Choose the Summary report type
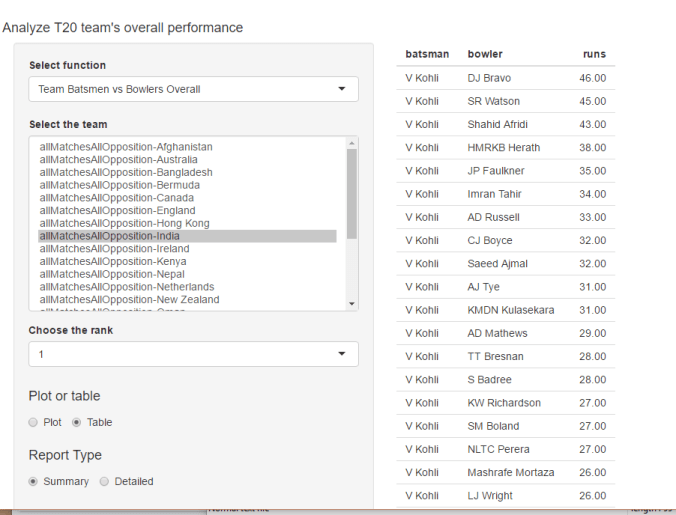The height and width of the screenshot is (515, 676). (34, 481)
